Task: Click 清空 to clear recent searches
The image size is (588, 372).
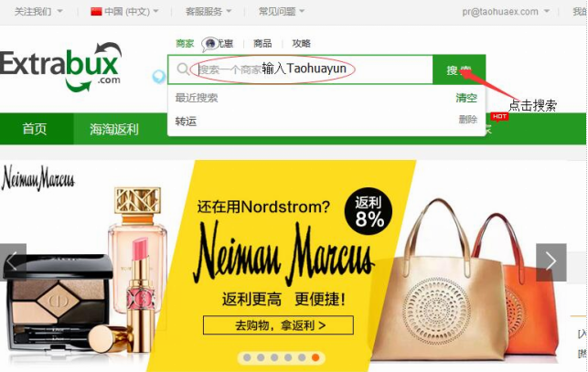Action: (466, 98)
